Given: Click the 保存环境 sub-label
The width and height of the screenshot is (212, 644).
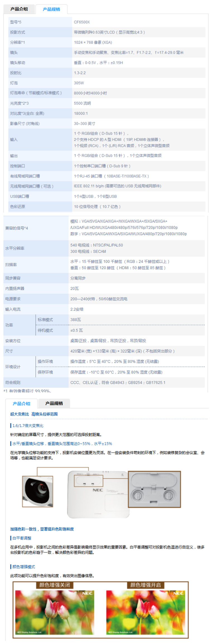Looking at the screenshot, I should [x=45, y=372].
